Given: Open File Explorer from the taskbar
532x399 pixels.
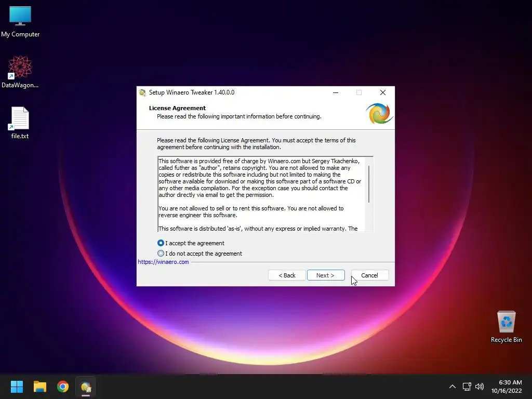Looking at the screenshot, I should 40,387.
